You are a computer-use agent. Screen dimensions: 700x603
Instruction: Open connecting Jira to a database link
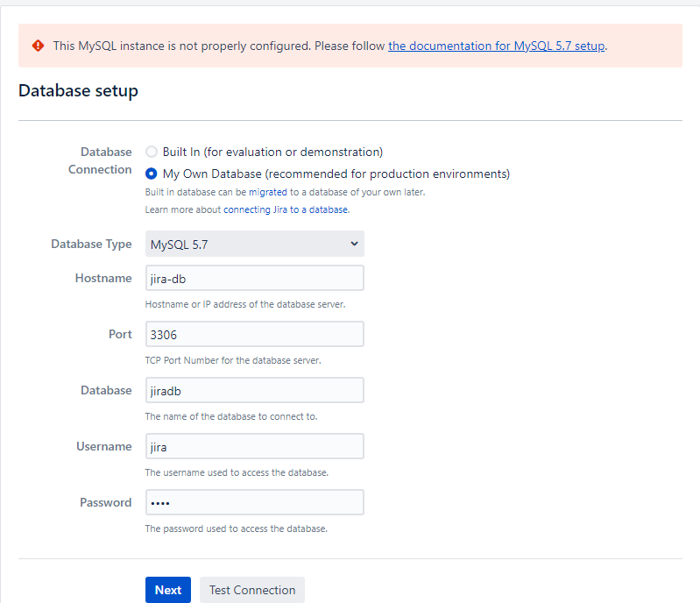286,209
